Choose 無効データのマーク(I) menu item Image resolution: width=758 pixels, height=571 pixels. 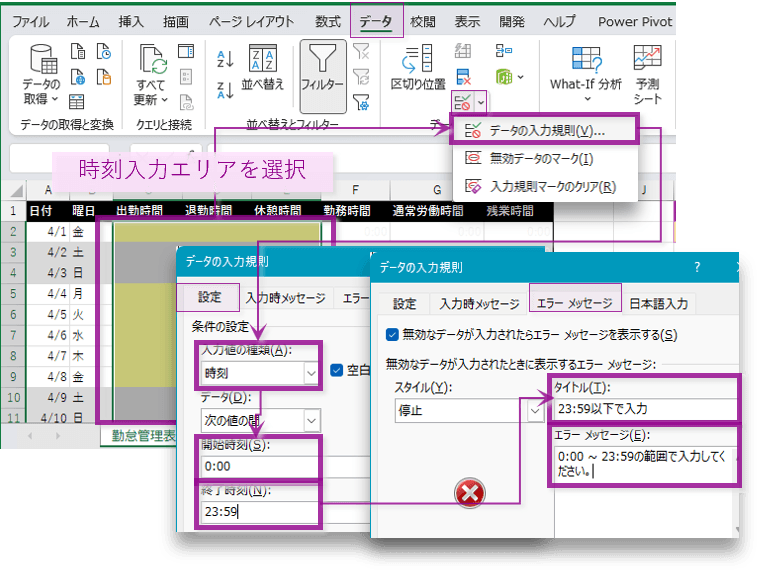[544, 158]
